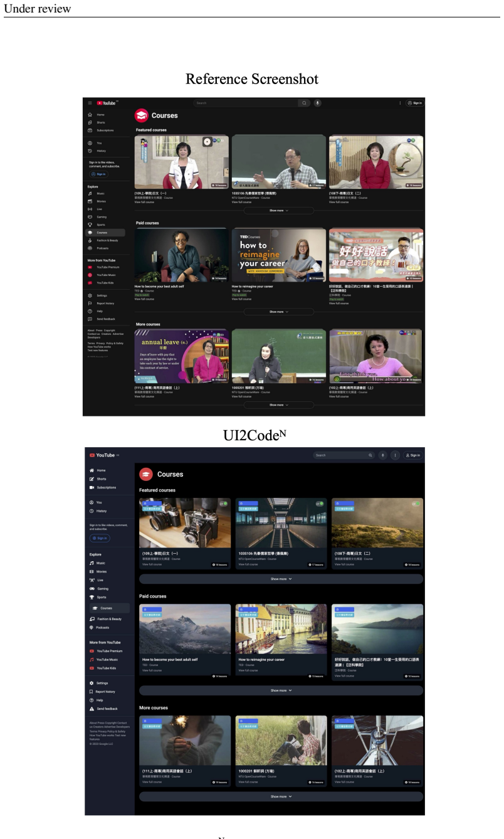Click the Search field in the Reference Screenshot
The height and width of the screenshot is (839, 504).
click(246, 103)
